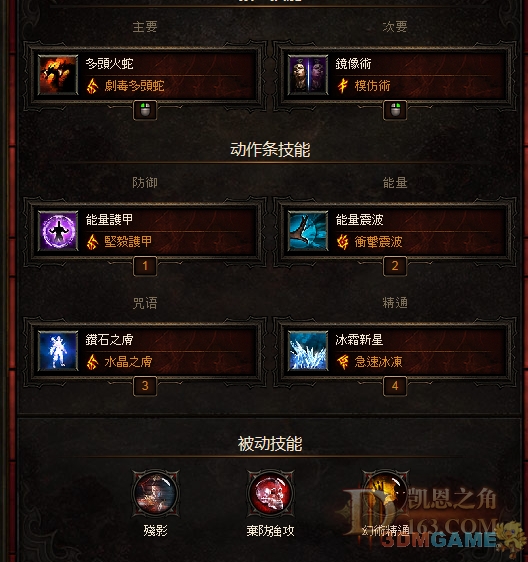
Task: Select the 鏡像術 Mirror Image skill icon
Action: point(308,75)
